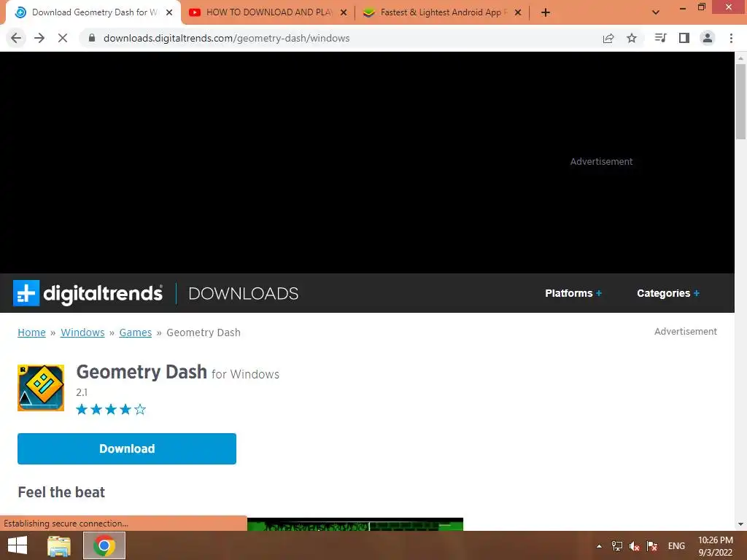This screenshot has height=560, width=747.
Task: Open the Action Center flag icon
Action: pos(651,546)
